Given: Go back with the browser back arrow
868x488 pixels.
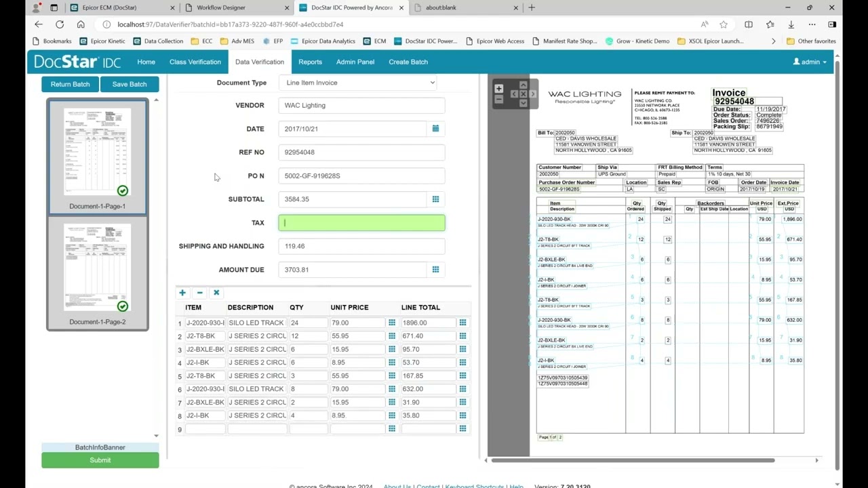Looking at the screenshot, I should click(39, 24).
